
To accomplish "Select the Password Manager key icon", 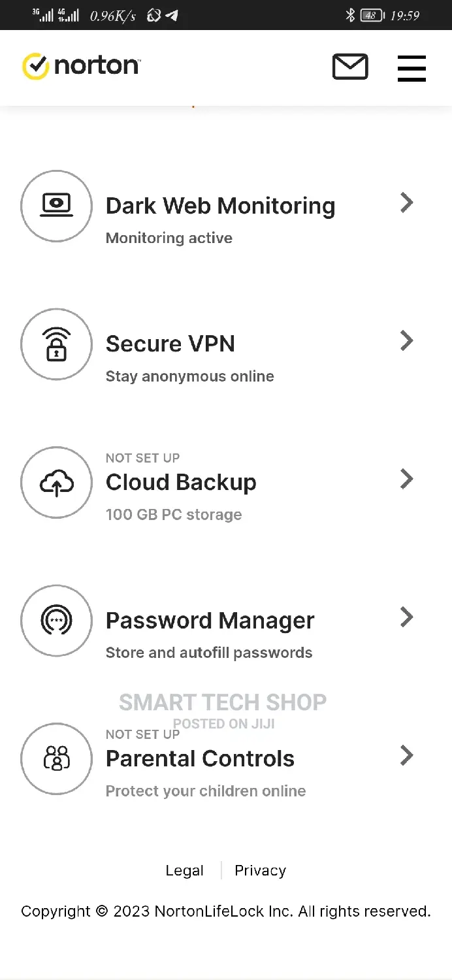I will click(x=56, y=621).
